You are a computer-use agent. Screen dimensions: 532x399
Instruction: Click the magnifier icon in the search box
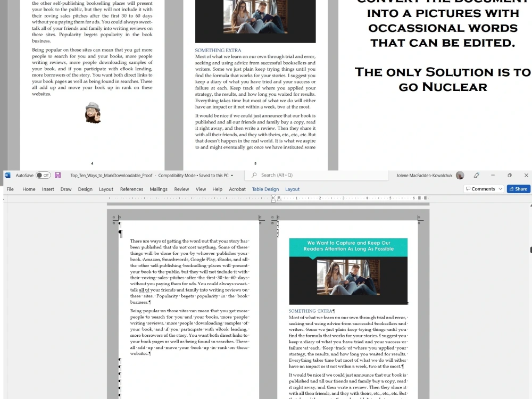pyautogui.click(x=254, y=175)
